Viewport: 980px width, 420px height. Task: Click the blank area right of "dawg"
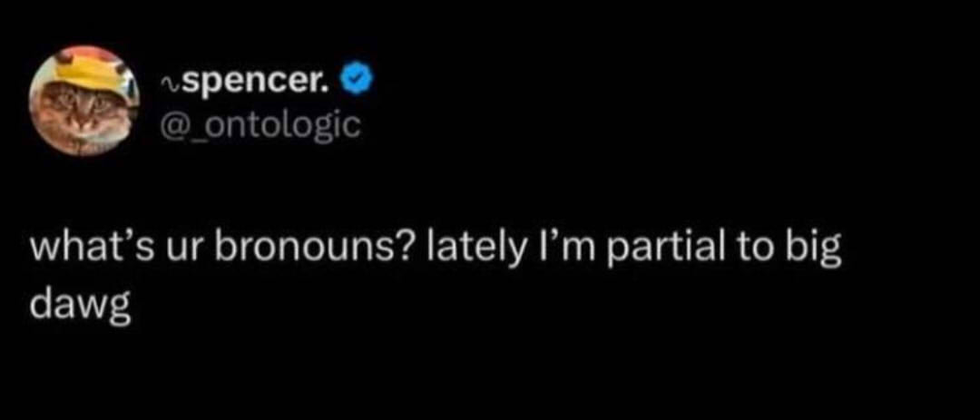coord(454,305)
